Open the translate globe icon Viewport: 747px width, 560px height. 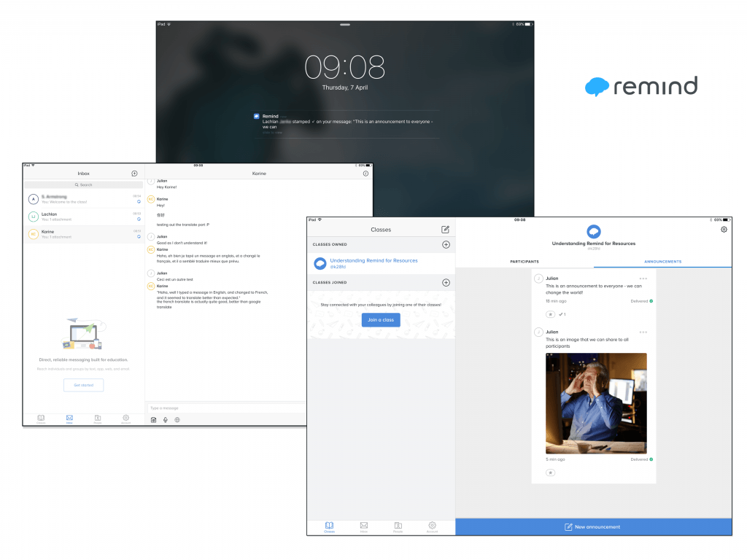(177, 419)
